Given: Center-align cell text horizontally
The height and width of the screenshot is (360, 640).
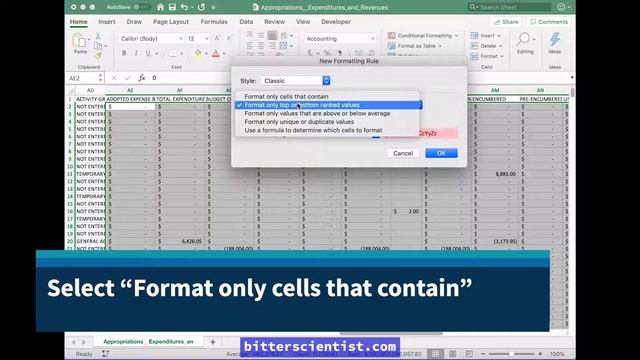Looking at the screenshot, I should pyautogui.click(x=260, y=46).
